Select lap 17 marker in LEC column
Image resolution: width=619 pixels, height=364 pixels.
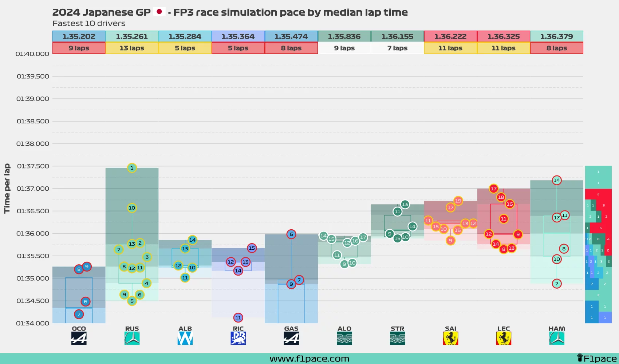coord(494,189)
